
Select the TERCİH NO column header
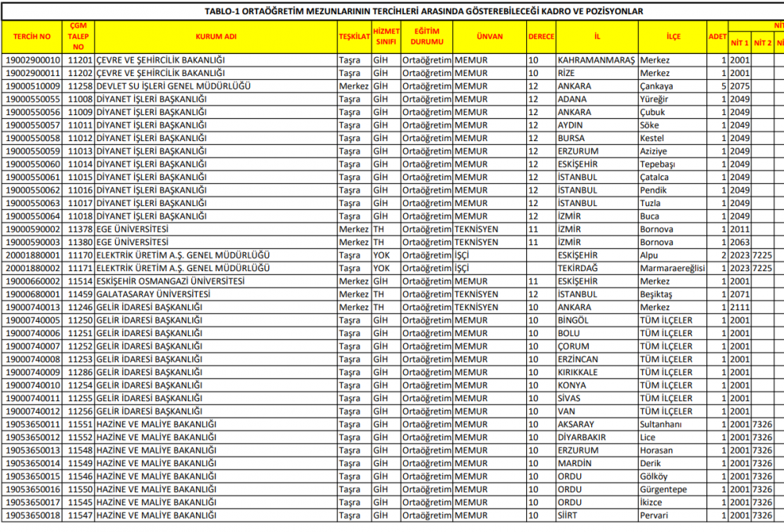[34, 37]
